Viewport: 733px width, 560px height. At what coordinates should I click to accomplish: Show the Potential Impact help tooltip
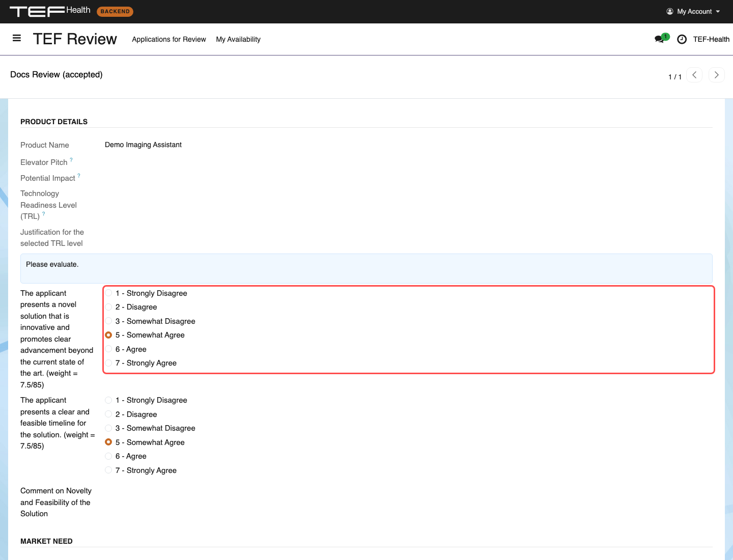(79, 176)
